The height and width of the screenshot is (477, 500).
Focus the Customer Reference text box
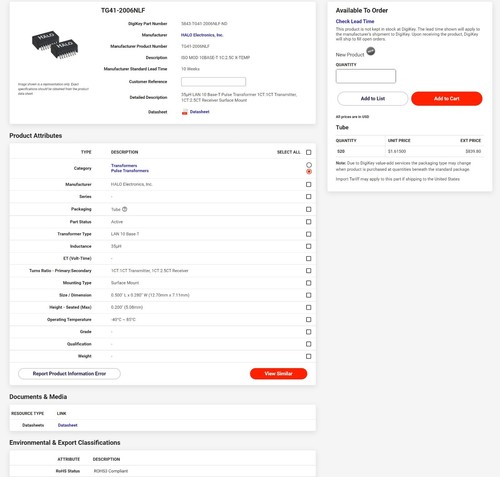[213, 82]
